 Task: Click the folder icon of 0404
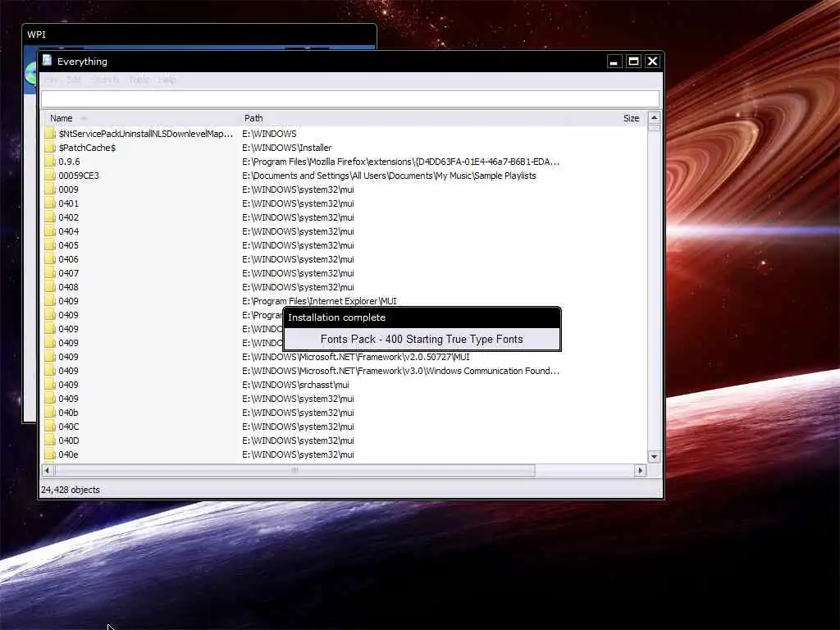50,231
